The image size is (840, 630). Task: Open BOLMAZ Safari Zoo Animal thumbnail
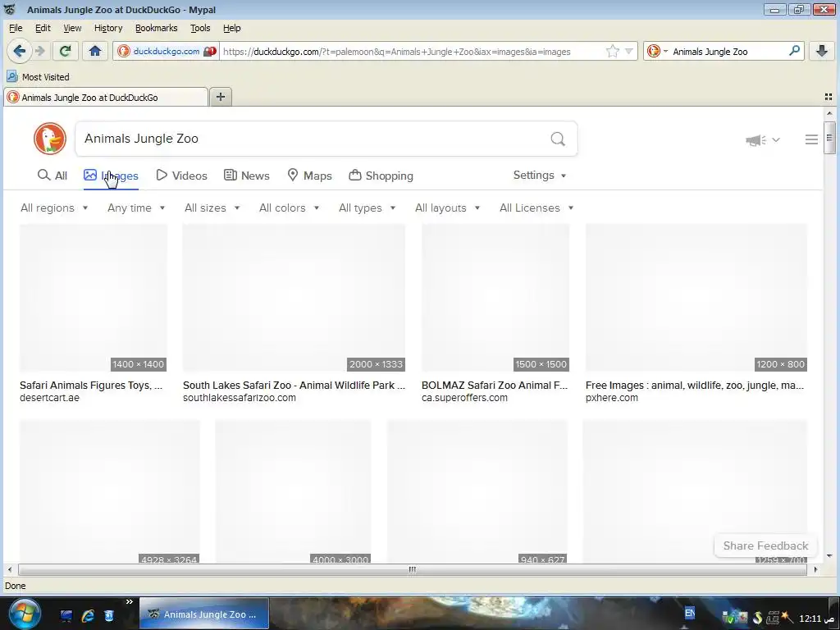(x=495, y=297)
